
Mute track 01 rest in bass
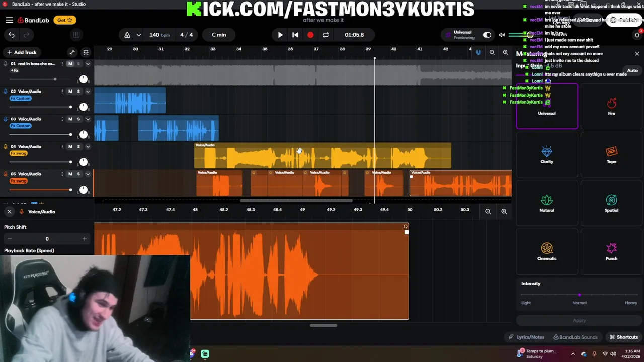(x=70, y=64)
